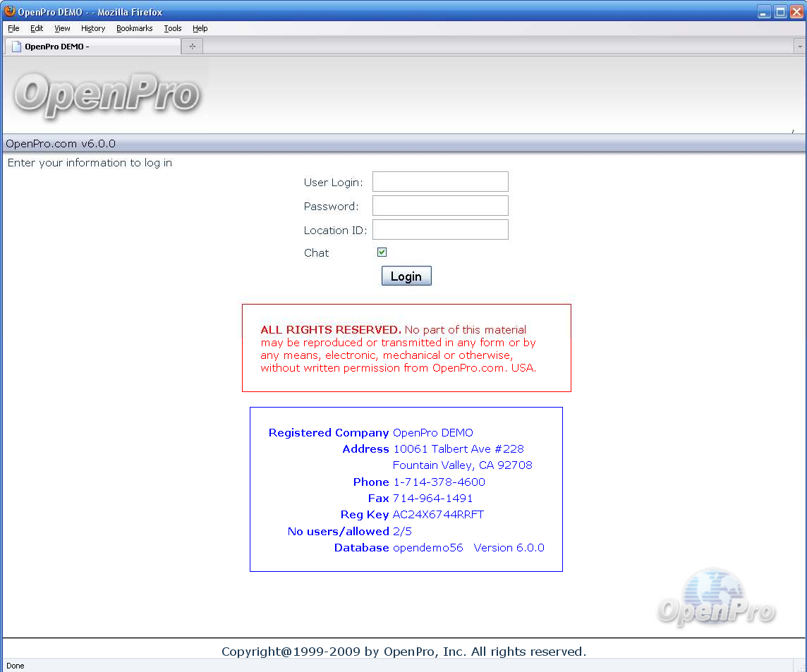Image resolution: width=807 pixels, height=672 pixels.
Task: Uncheck the Chat checkbox
Action: point(382,252)
